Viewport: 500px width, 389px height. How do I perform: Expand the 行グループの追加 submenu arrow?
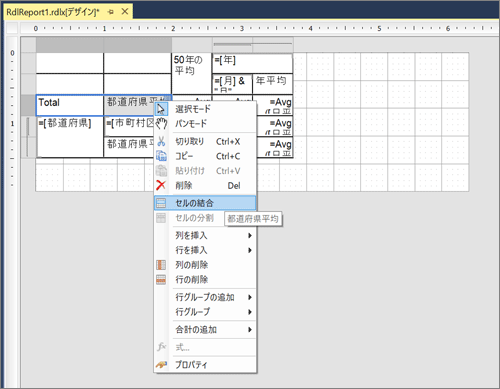tap(250, 297)
